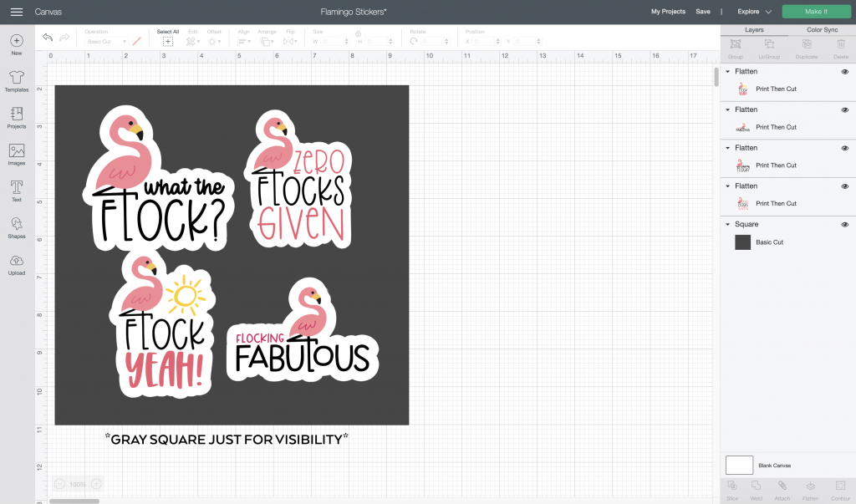This screenshot has height=504, width=856.
Task: Duplicate the selected layer
Action: point(807,48)
